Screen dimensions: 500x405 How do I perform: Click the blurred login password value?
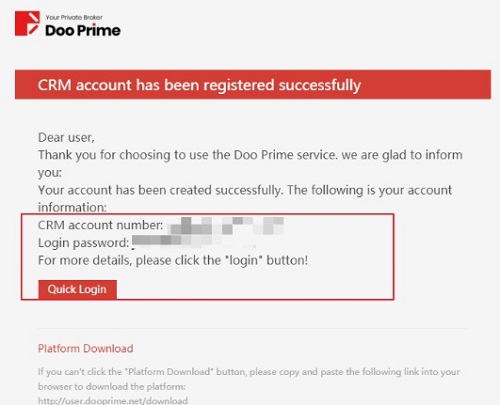tap(193, 241)
